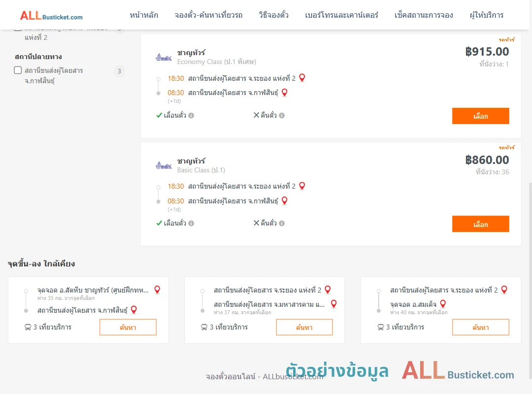This screenshot has height=394, width=532.
Task: Click map pin beside ระยอง แห่งที่ 2 in third card
Action: click(504, 290)
